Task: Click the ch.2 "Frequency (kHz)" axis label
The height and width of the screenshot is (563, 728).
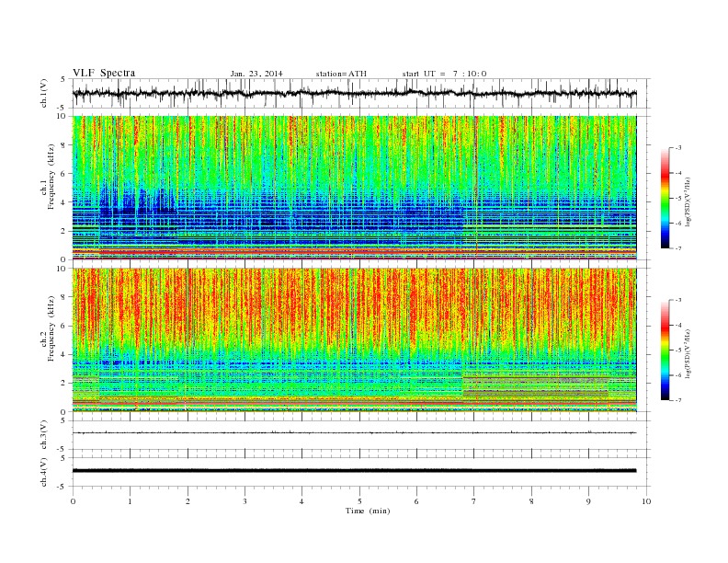Action: tap(51, 327)
